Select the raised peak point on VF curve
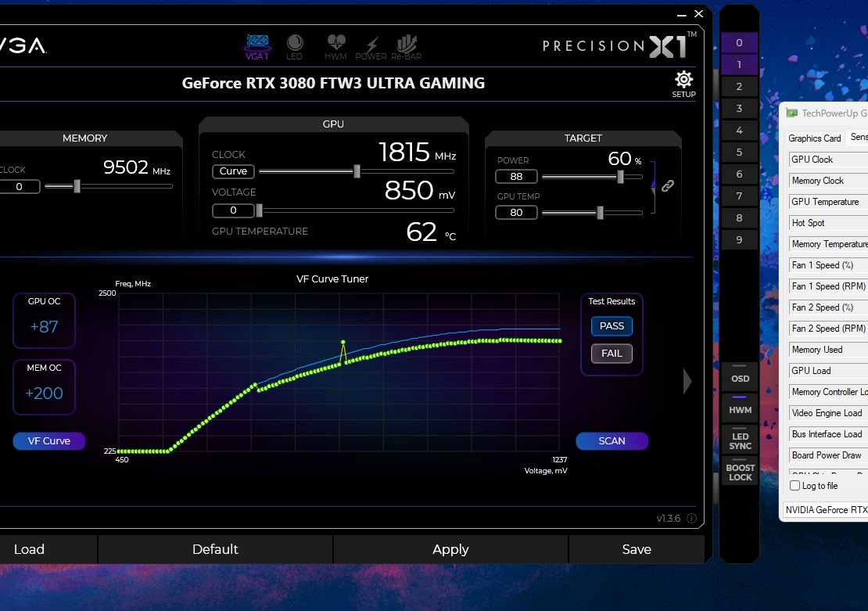Image resolution: width=868 pixels, height=611 pixels. click(x=343, y=343)
